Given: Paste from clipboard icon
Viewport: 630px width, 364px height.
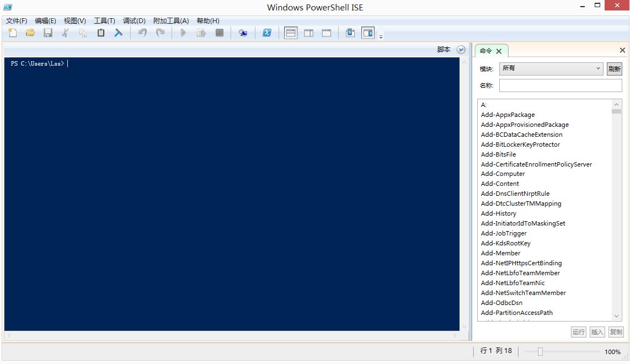Looking at the screenshot, I should point(101,33).
